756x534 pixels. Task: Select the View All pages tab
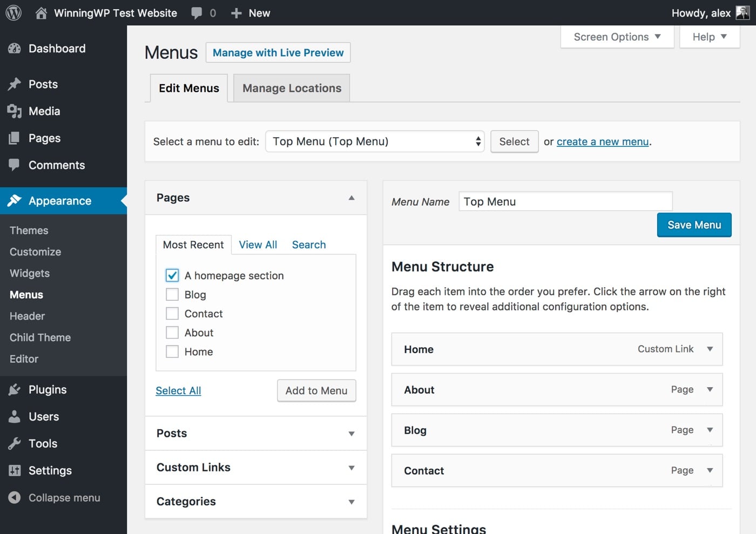(x=258, y=245)
